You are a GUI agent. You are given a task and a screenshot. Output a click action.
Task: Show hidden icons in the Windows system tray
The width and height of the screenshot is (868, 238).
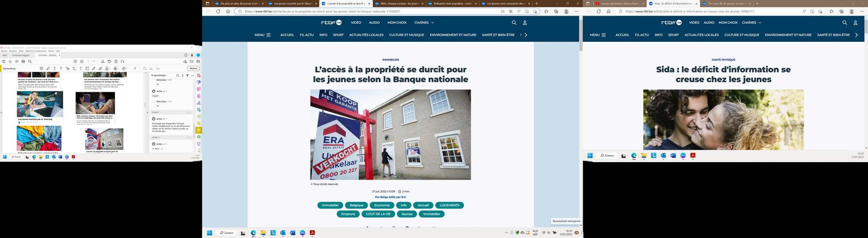coord(506,232)
